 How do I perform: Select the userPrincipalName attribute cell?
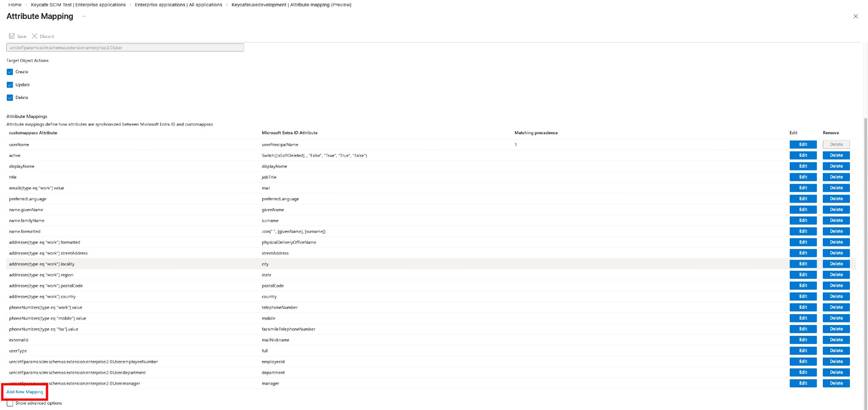(280, 145)
